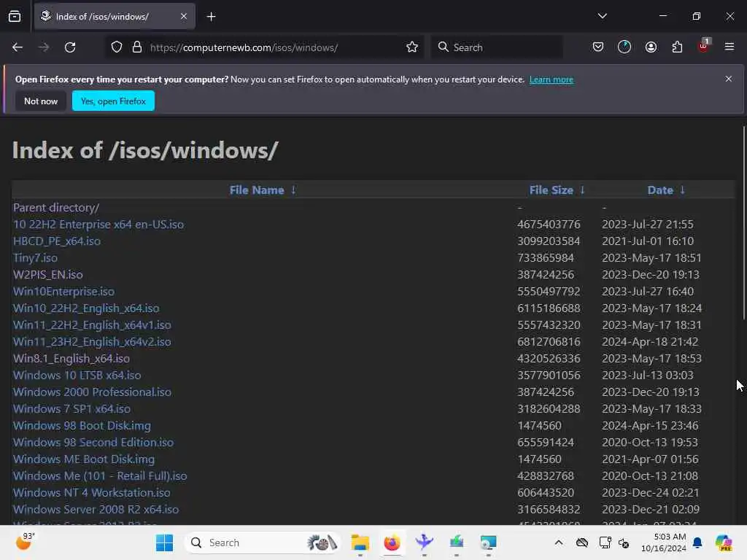This screenshot has width=747, height=560.
Task: Click Date descending arrow
Action: (x=682, y=190)
